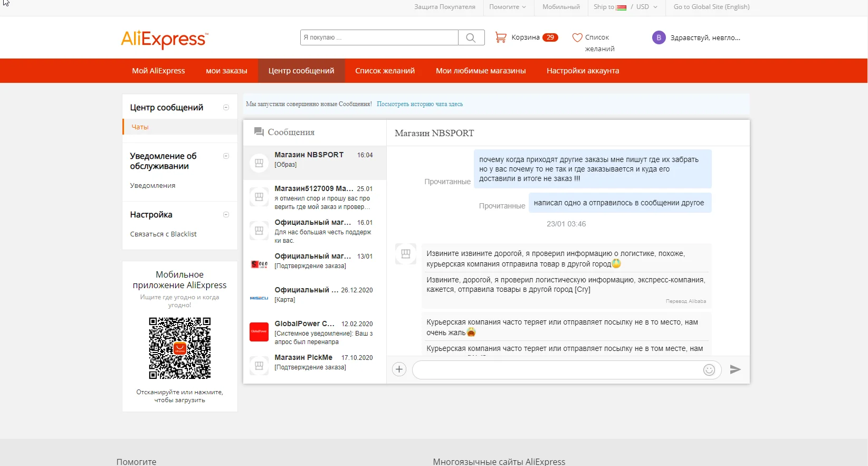868x466 pixels.
Task: Expand the Помогите dropdown
Action: (508, 7)
